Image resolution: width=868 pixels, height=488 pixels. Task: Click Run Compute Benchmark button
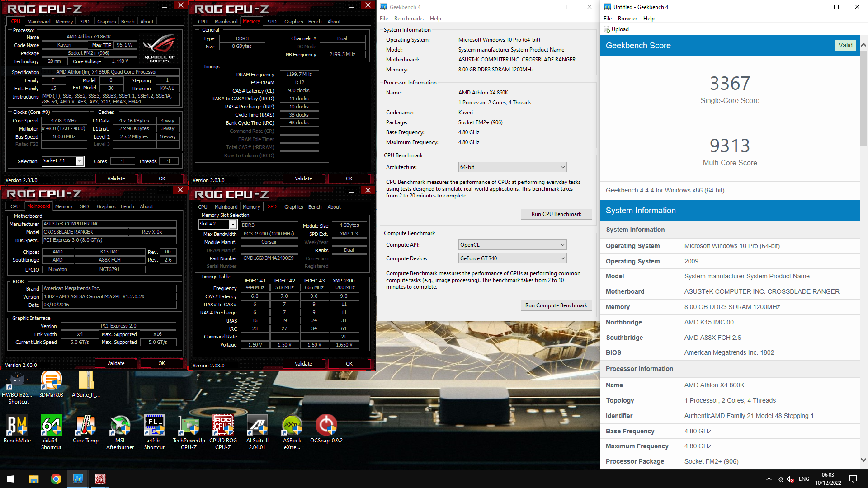pyautogui.click(x=556, y=305)
